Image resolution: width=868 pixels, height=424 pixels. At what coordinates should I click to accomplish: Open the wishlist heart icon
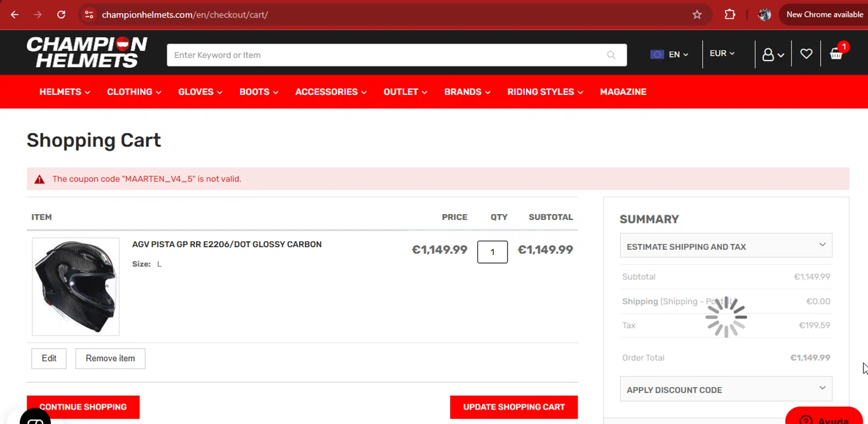[806, 54]
